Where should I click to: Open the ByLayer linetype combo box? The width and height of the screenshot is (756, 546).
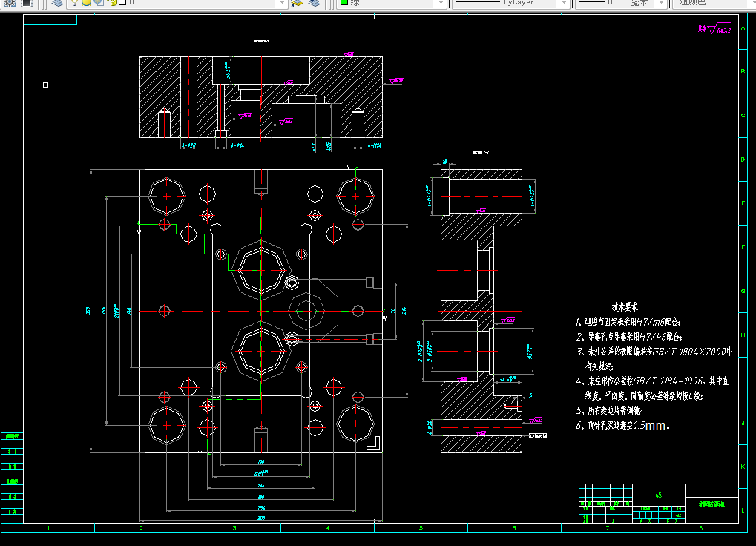[x=511, y=3]
